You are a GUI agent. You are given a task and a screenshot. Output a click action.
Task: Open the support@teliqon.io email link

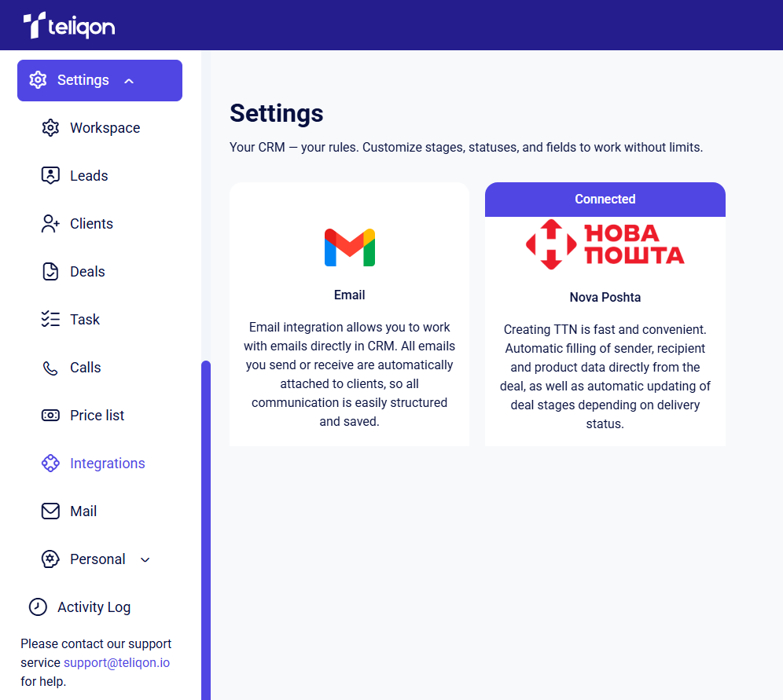point(117,662)
